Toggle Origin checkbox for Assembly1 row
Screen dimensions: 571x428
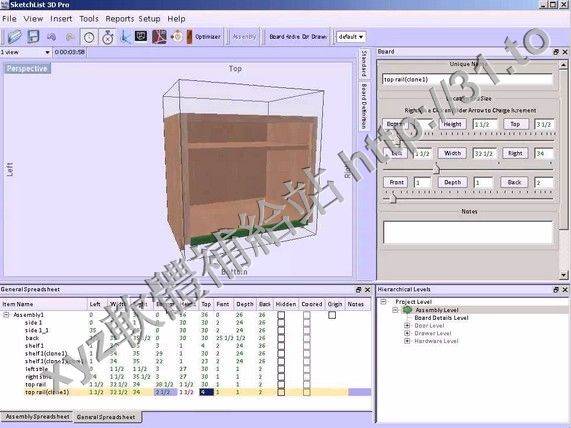(x=332, y=315)
